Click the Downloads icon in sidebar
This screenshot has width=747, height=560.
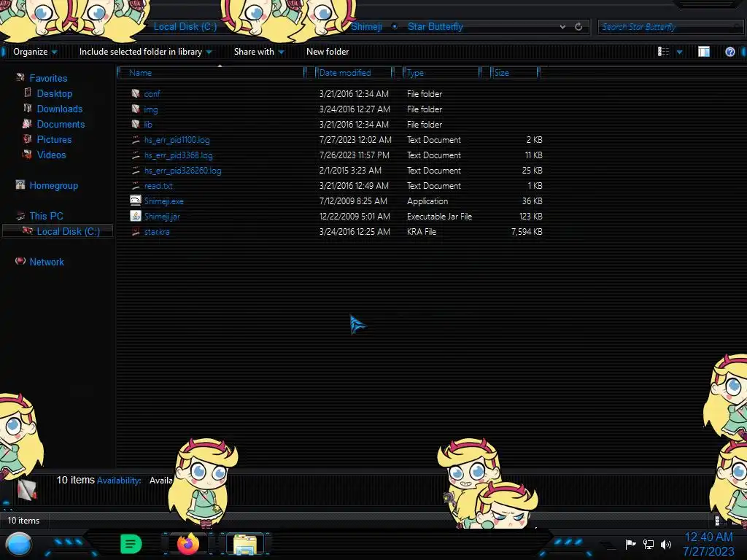pyautogui.click(x=28, y=108)
